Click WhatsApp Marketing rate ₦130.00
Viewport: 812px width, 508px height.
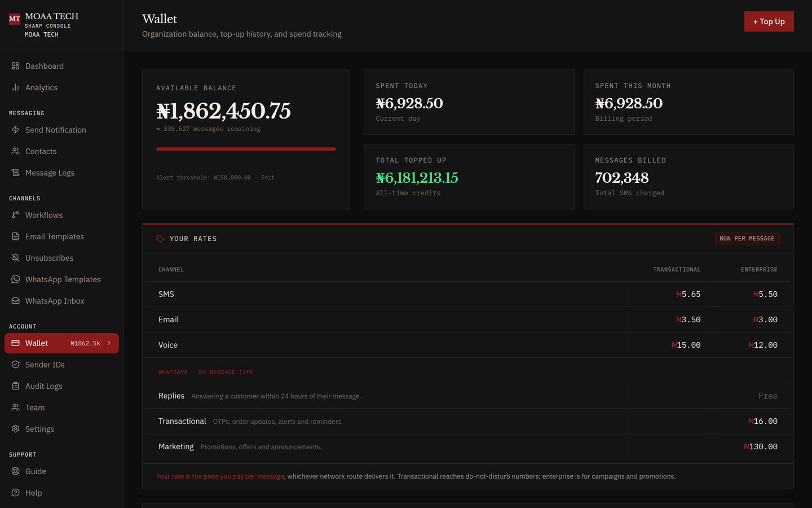click(x=761, y=446)
